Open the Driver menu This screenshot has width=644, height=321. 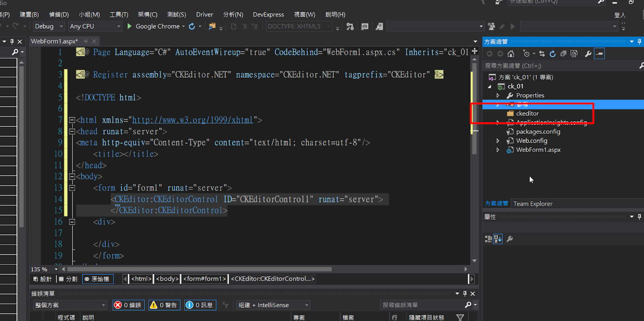[x=204, y=14]
